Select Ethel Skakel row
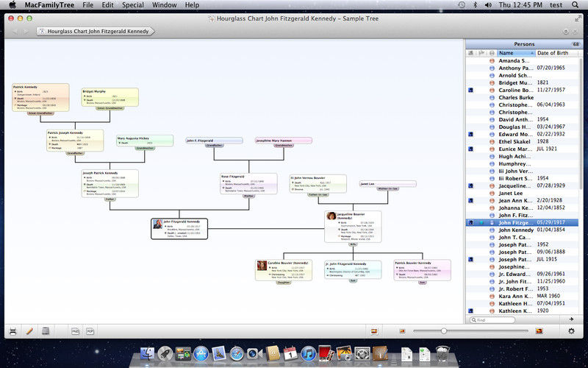The height and width of the screenshot is (368, 588). click(523, 141)
